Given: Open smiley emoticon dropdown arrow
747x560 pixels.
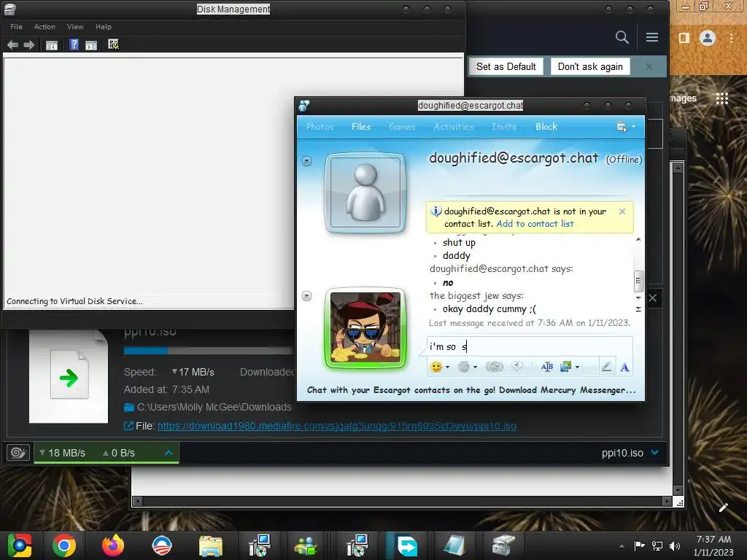Looking at the screenshot, I should [x=447, y=367].
